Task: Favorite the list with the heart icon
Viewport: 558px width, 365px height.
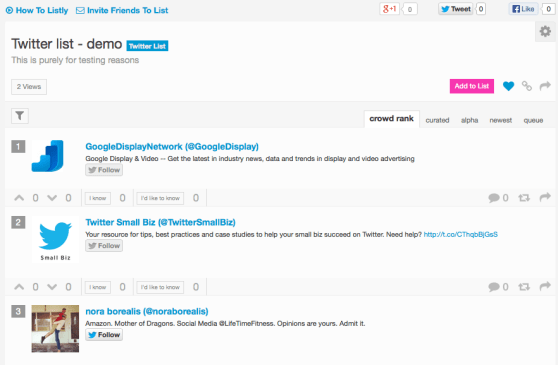Action: coord(508,86)
